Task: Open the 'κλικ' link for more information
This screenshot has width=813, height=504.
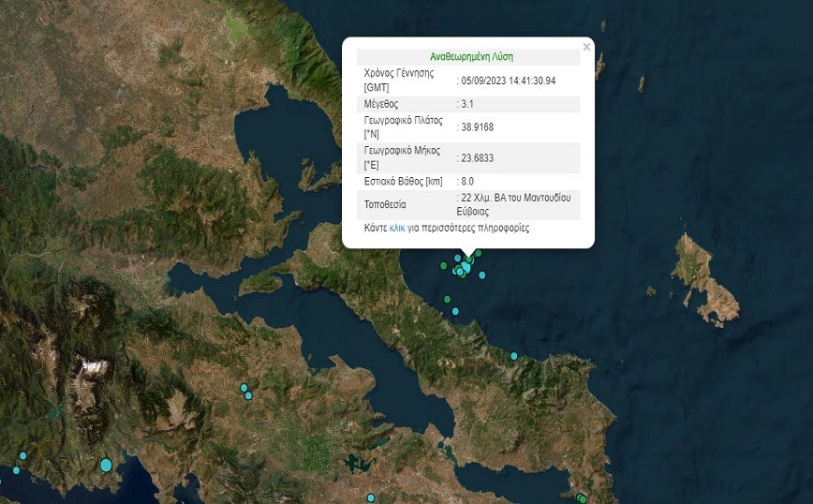Action: 397,228
